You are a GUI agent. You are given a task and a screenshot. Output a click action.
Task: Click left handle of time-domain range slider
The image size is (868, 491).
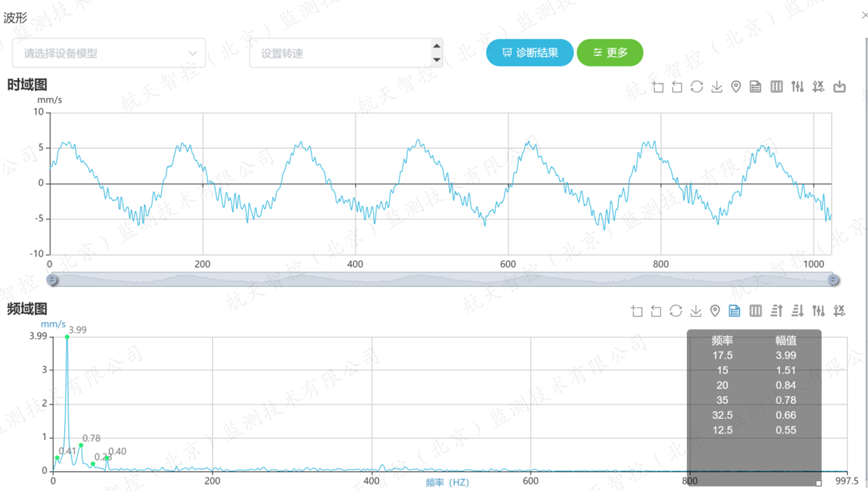52,279
